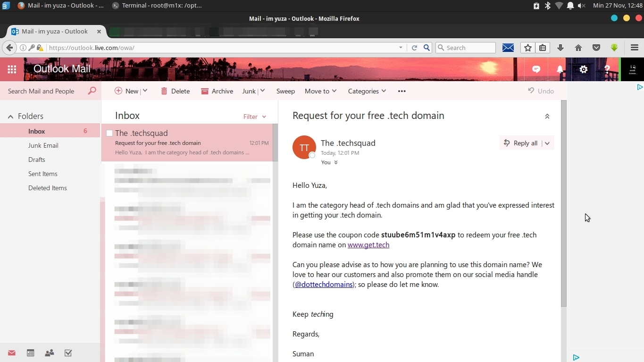Expand the recipient details next to You
This screenshot has height=362, width=644.
click(x=336, y=162)
